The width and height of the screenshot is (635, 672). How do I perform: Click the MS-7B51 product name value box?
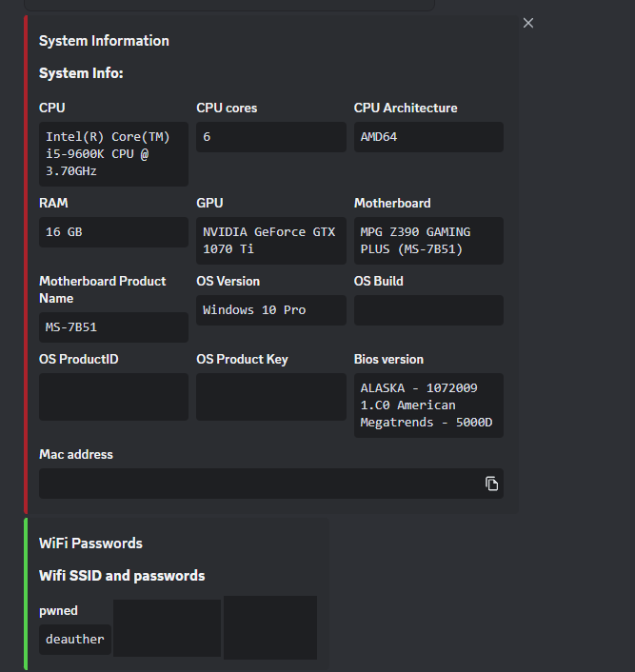pyautogui.click(x=113, y=327)
